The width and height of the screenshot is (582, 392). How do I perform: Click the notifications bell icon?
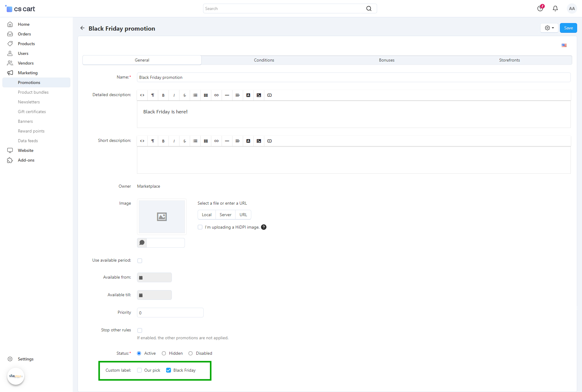click(555, 8)
